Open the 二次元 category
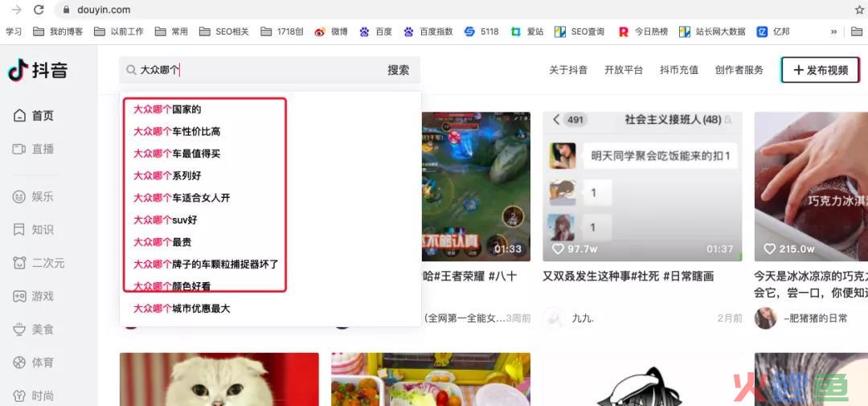 click(39, 263)
